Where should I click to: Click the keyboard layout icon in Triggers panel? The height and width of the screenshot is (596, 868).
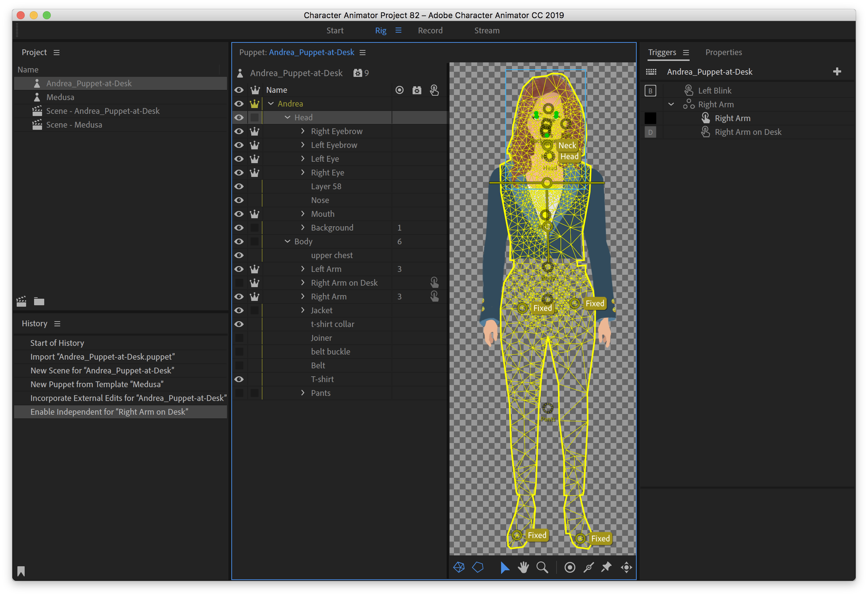coord(651,72)
